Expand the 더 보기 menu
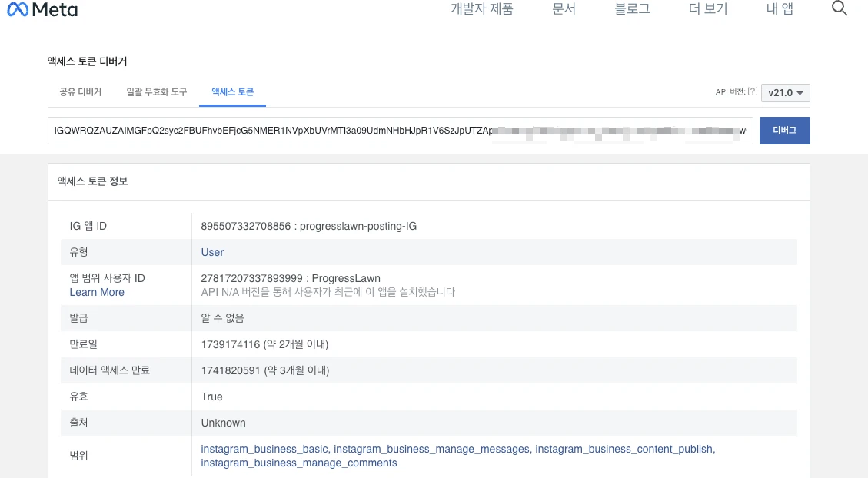Viewport: 868px width, 478px height. coord(708,9)
